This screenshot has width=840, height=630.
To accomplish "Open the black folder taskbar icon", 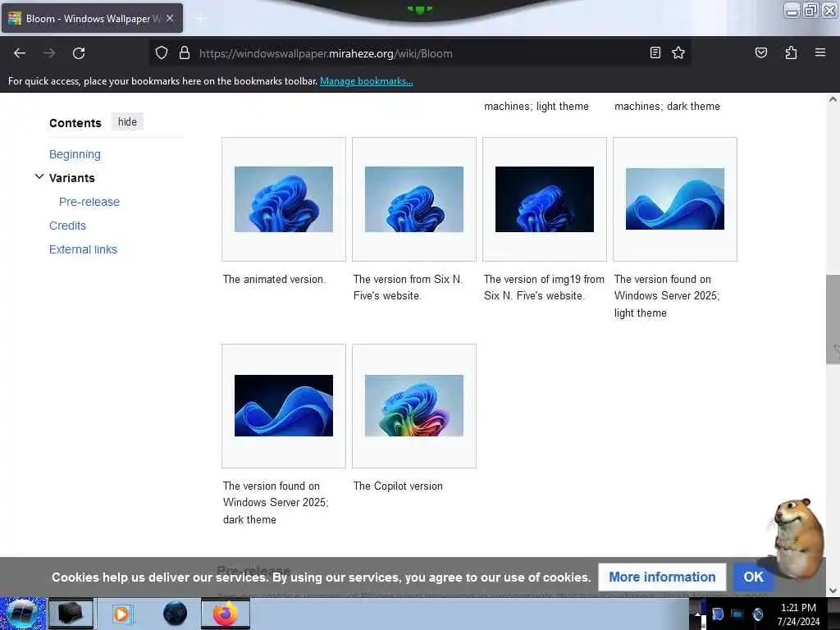I will coord(71,614).
